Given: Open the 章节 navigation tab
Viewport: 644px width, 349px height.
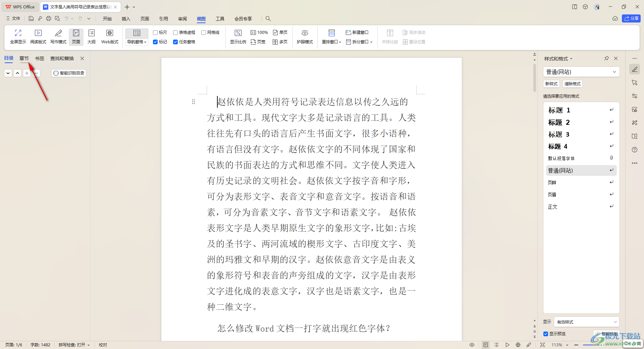Looking at the screenshot, I should coord(24,58).
